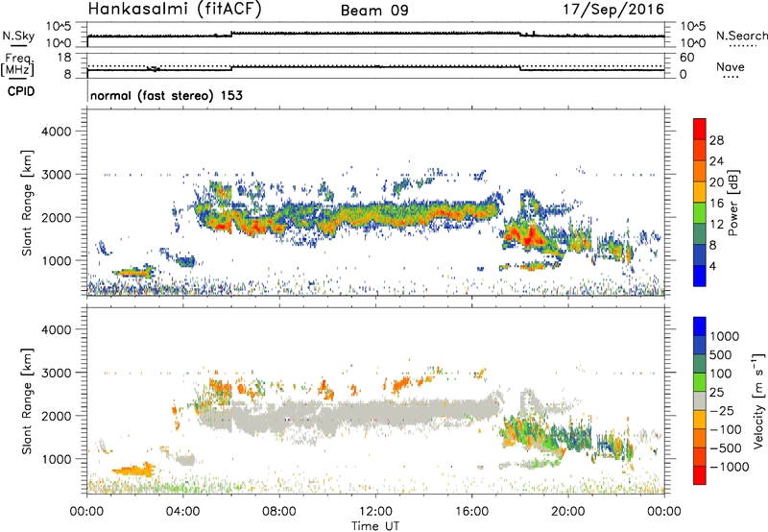
Task: Click the 60 tick on Nave axis
Action: [686, 58]
